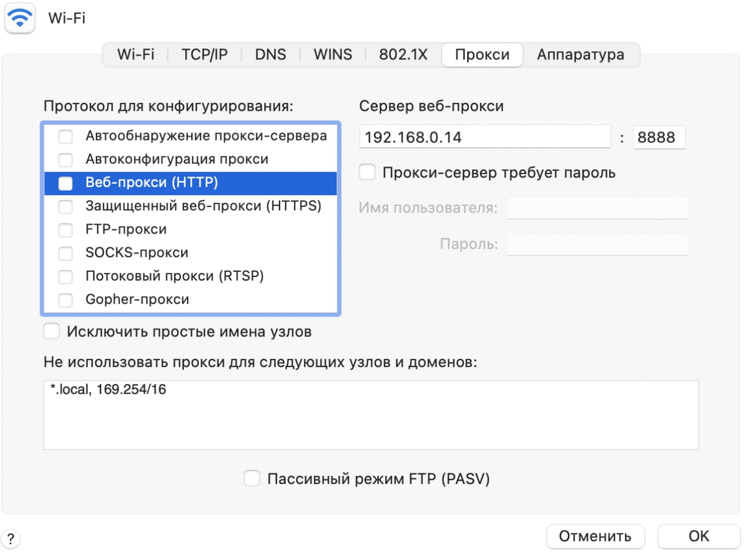
Task: Tick Прокси-сервер требует пароль checkbox
Action: (x=368, y=172)
